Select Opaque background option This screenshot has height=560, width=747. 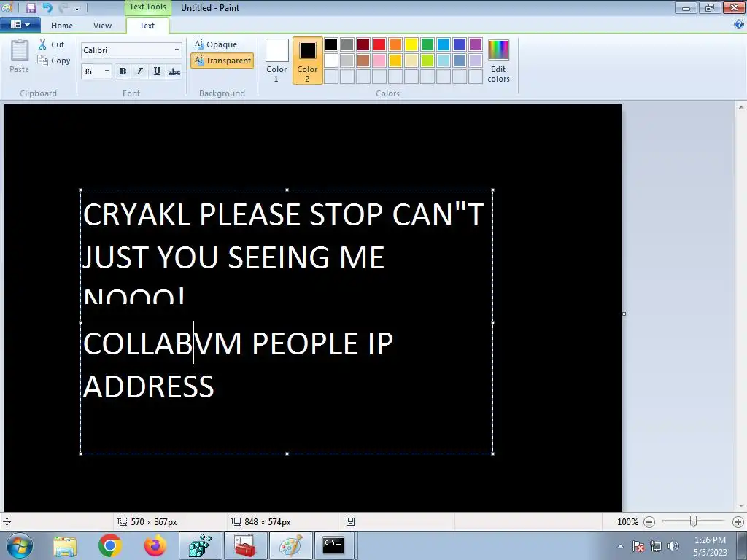pos(215,44)
